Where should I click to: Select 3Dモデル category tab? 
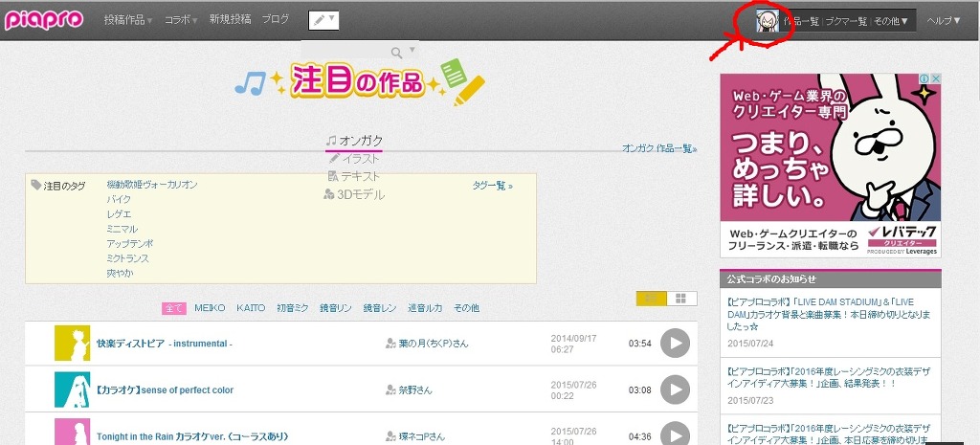[x=354, y=194]
